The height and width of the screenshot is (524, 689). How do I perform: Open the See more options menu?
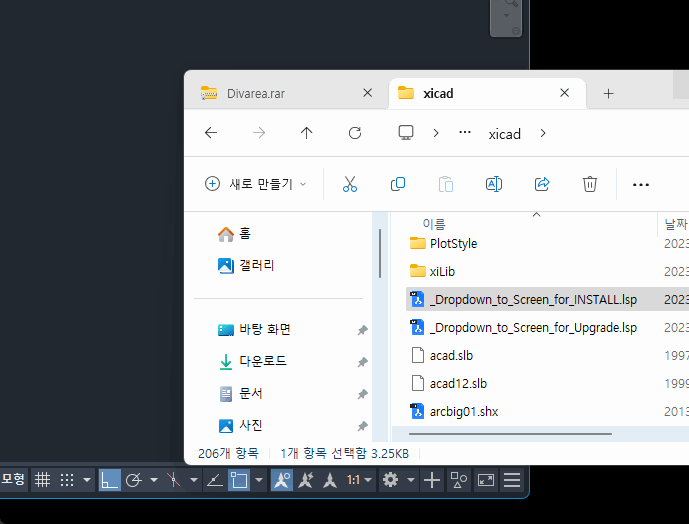click(x=641, y=185)
